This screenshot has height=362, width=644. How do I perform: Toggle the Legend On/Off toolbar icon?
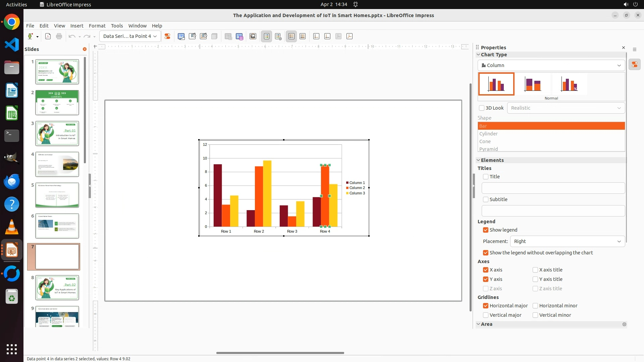point(267,36)
